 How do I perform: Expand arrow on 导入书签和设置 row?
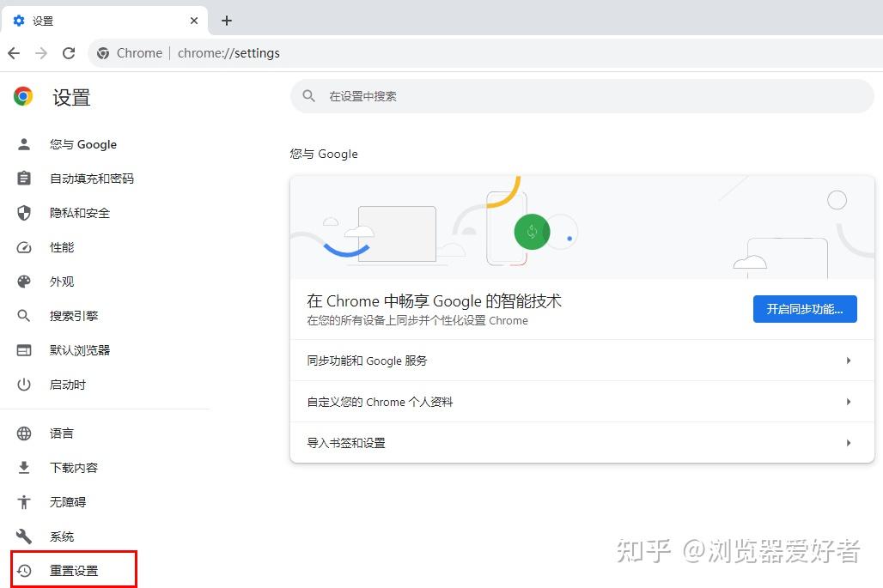point(848,443)
